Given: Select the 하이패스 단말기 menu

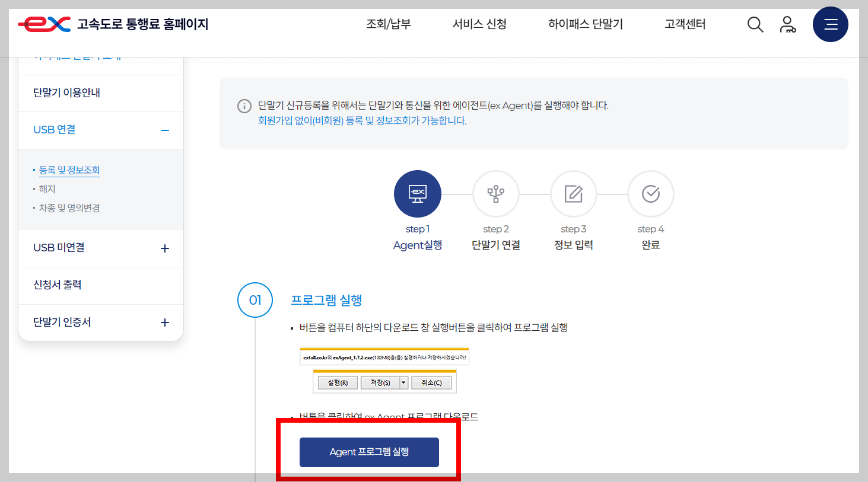Looking at the screenshot, I should [585, 24].
